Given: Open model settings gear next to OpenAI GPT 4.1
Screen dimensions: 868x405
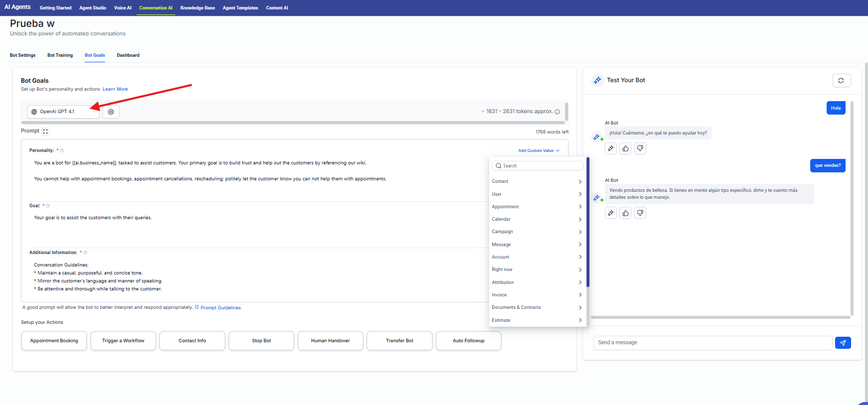Looking at the screenshot, I should (x=111, y=112).
